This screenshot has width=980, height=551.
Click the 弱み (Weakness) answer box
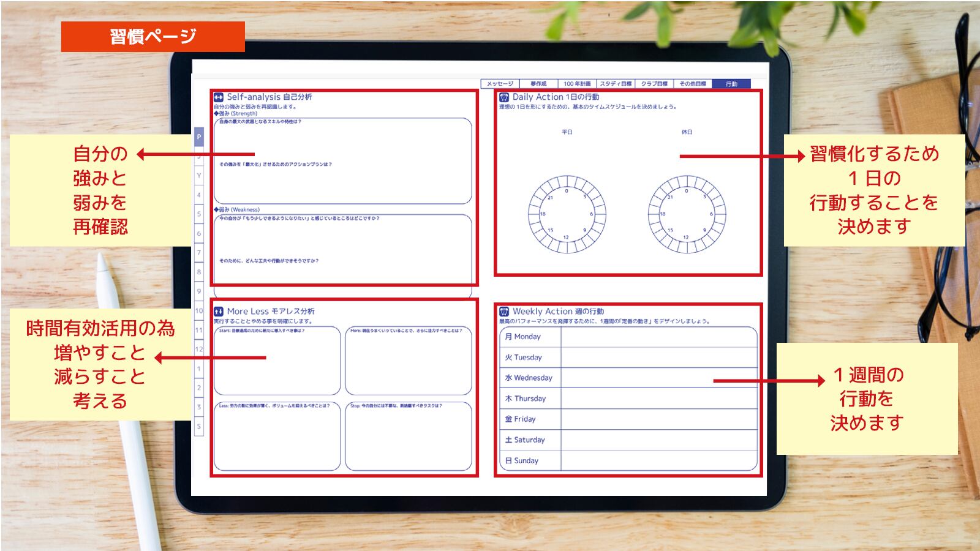343,257
